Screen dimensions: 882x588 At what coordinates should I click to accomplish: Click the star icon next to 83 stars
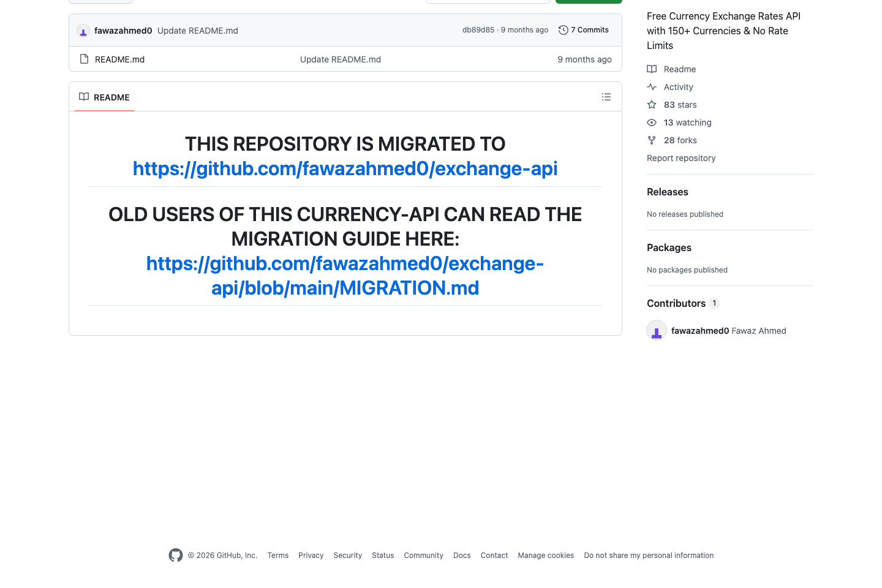pyautogui.click(x=651, y=105)
